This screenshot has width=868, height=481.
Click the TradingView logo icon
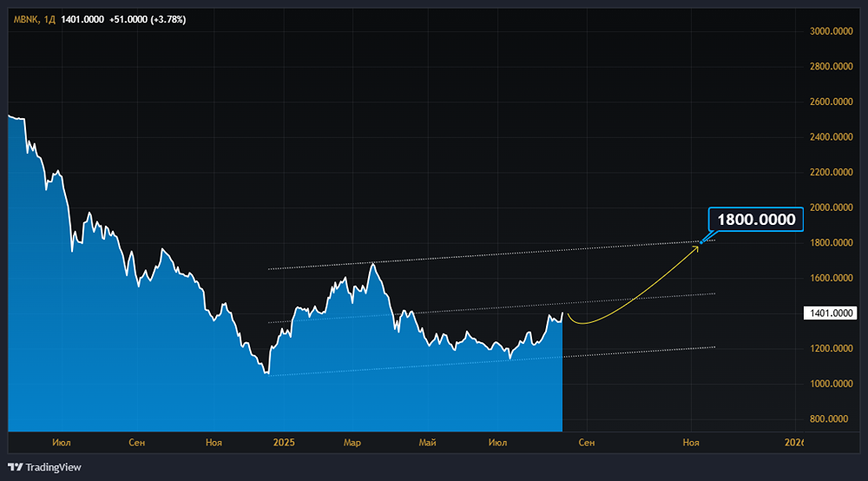[16, 467]
